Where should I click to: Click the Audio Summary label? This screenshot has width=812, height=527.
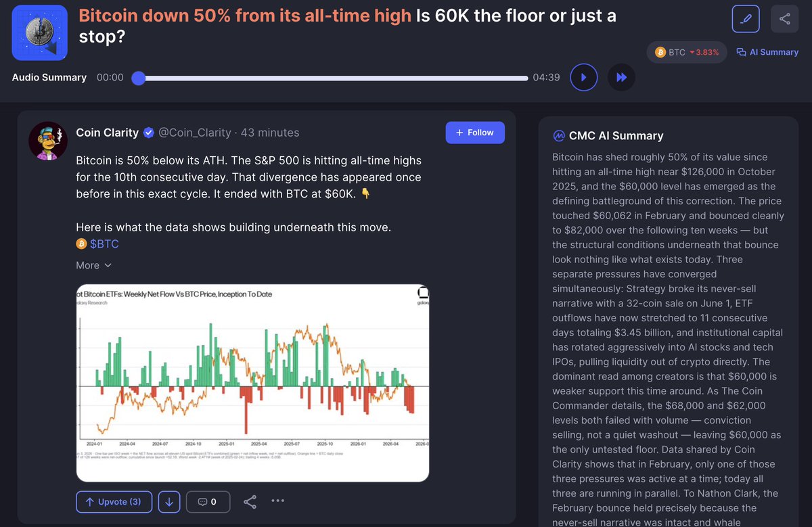click(49, 77)
